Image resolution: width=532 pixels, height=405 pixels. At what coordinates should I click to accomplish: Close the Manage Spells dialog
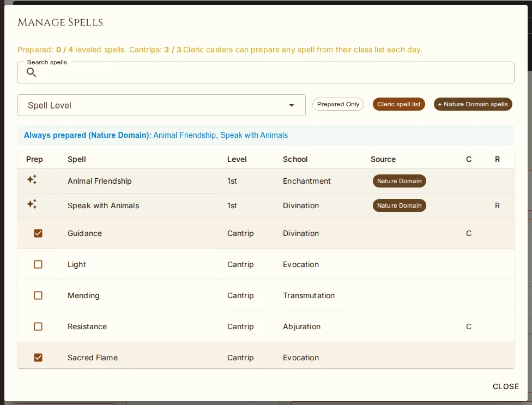click(505, 386)
